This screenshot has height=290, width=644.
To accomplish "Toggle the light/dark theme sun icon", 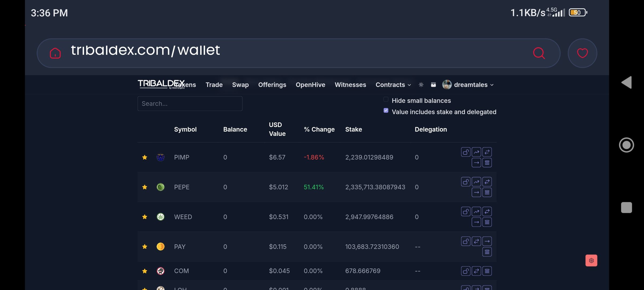I will point(421,85).
